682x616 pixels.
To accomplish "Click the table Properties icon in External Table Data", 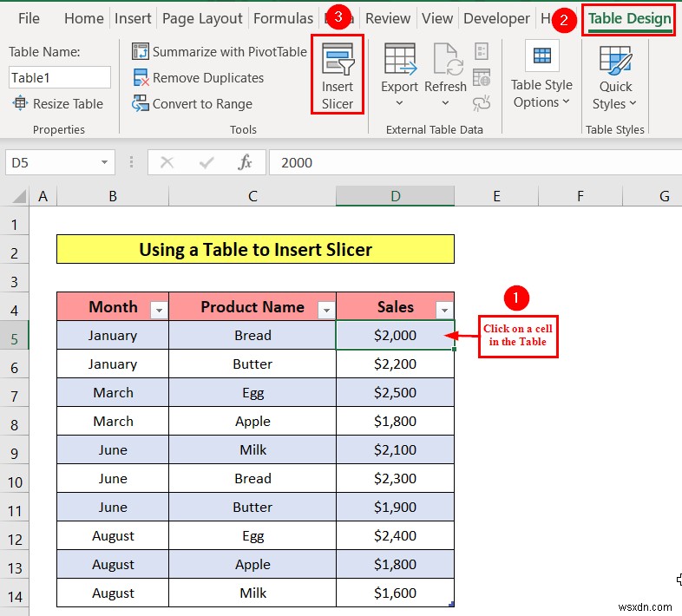I will pyautogui.click(x=481, y=51).
